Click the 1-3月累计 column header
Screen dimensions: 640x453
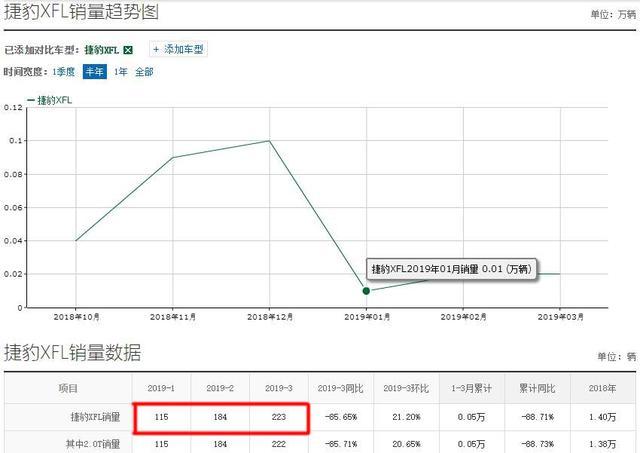(x=471, y=388)
